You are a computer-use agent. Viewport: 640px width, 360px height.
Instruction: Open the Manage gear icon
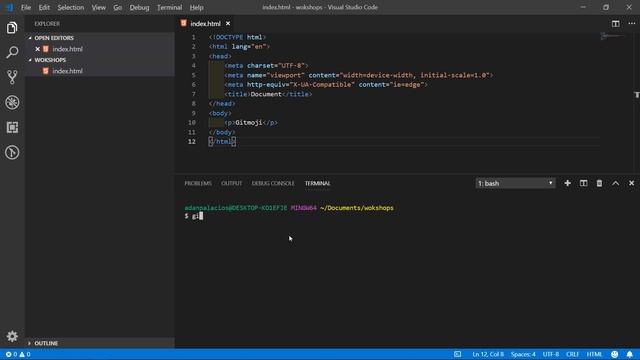(x=12, y=336)
